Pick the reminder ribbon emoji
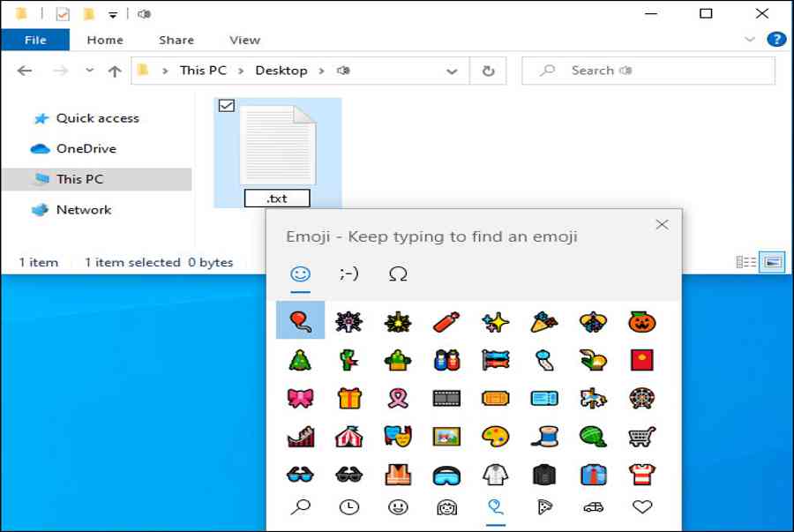Screen dimensions: 794x532 tap(398, 399)
